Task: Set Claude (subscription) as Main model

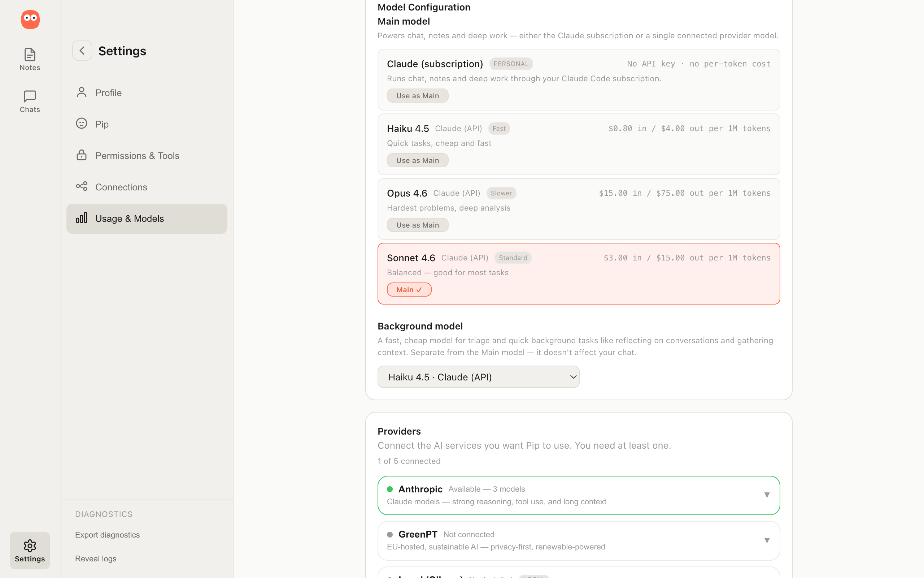Action: (x=417, y=96)
